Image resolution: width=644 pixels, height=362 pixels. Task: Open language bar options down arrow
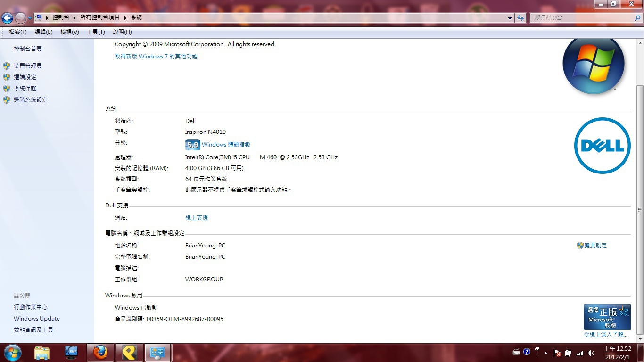tap(537, 355)
